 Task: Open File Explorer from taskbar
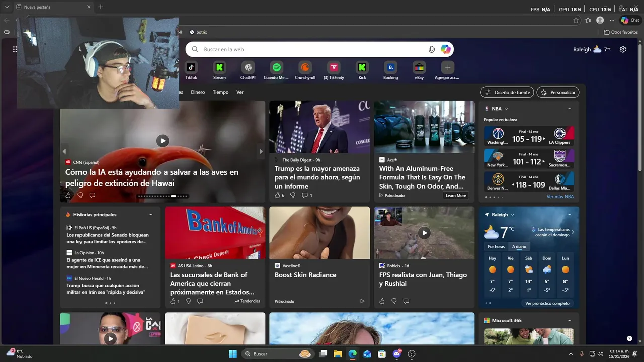[x=338, y=354]
